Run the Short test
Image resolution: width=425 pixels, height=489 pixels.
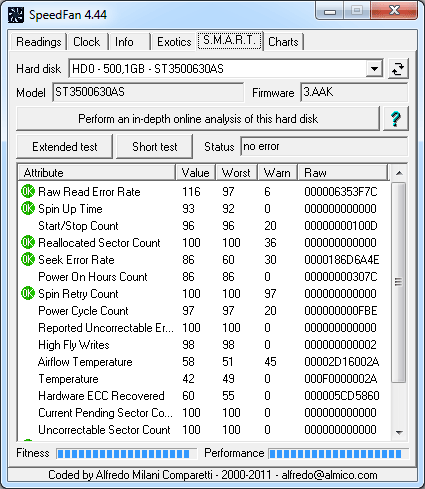pos(155,147)
